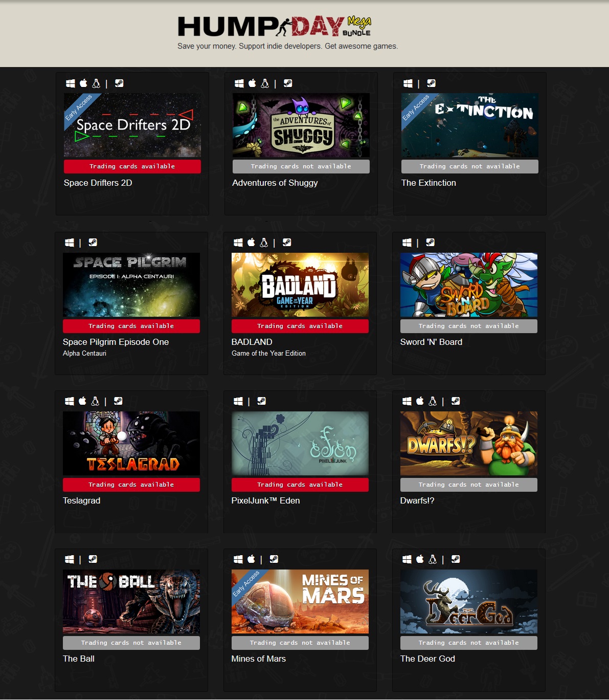
Task: Click trading cards not available under Sword 'N' Board
Action: click(469, 326)
